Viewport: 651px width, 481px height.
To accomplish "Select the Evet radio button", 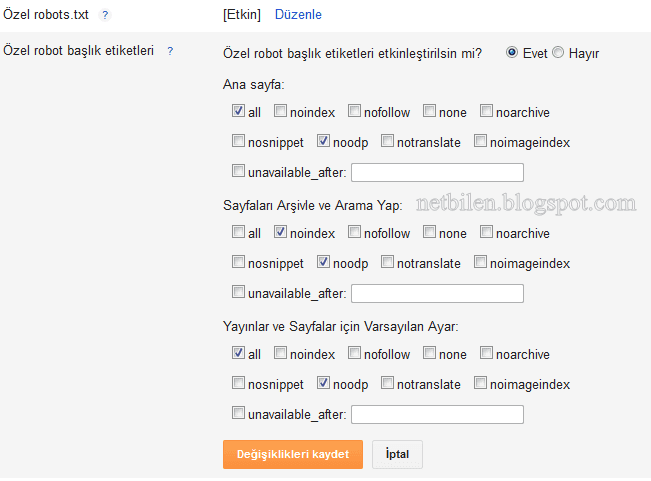I will pos(512,52).
